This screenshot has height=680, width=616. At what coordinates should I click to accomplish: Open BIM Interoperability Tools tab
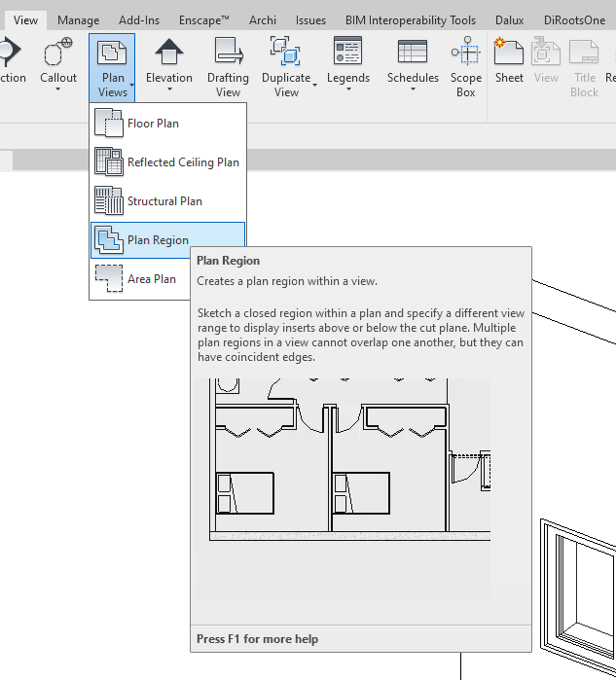(x=411, y=20)
